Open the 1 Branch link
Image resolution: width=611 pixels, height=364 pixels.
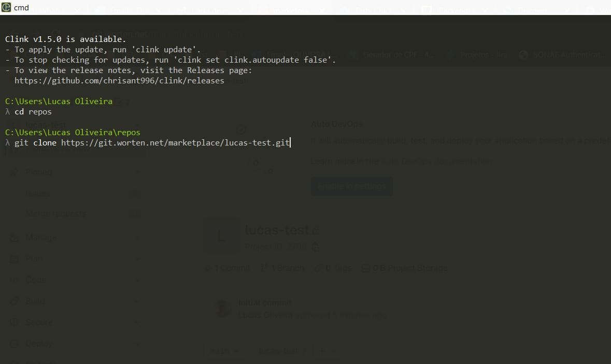click(279, 268)
